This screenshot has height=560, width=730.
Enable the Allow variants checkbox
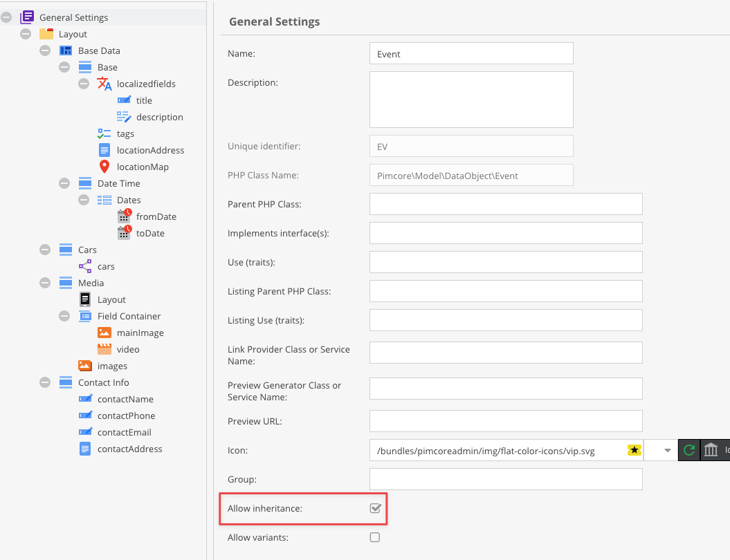[x=375, y=537]
